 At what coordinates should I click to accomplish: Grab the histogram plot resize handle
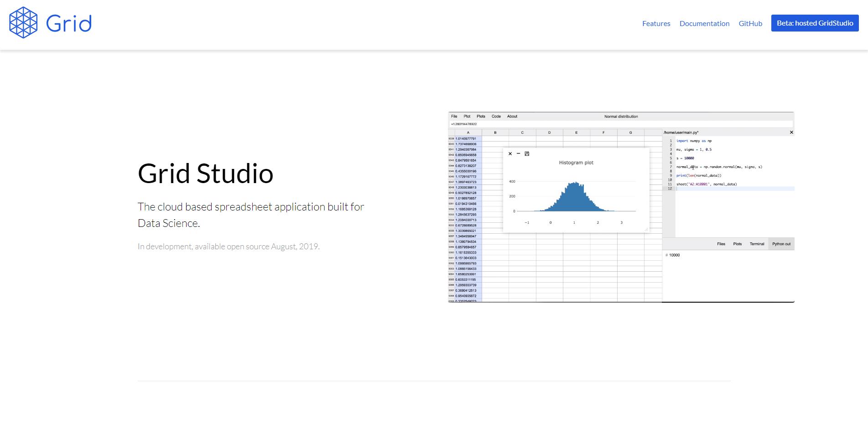point(646,230)
